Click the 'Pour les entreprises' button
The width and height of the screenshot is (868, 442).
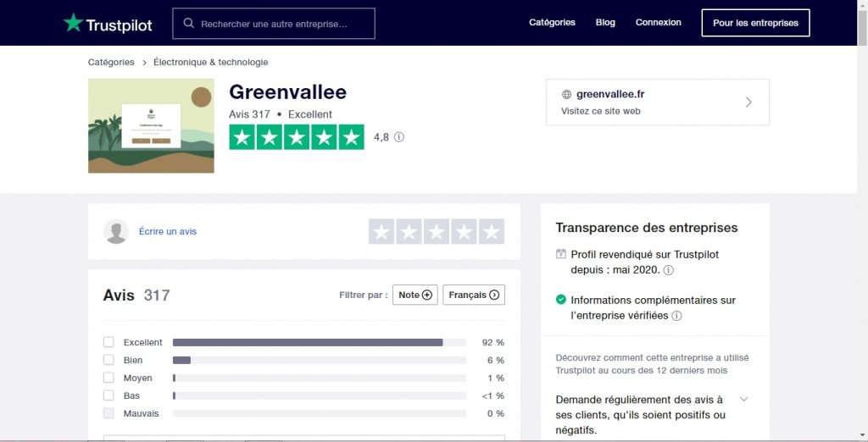(755, 23)
